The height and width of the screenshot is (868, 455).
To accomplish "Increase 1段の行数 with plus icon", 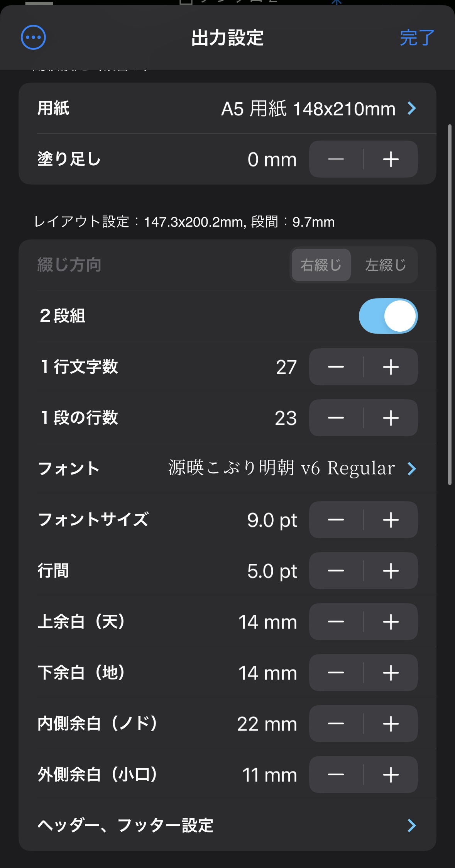I will (x=391, y=418).
